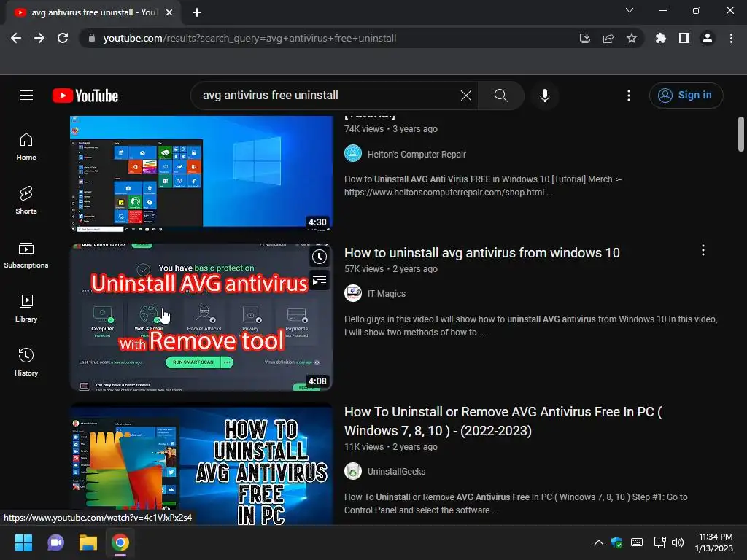Click the YouTube logo

pos(85,96)
